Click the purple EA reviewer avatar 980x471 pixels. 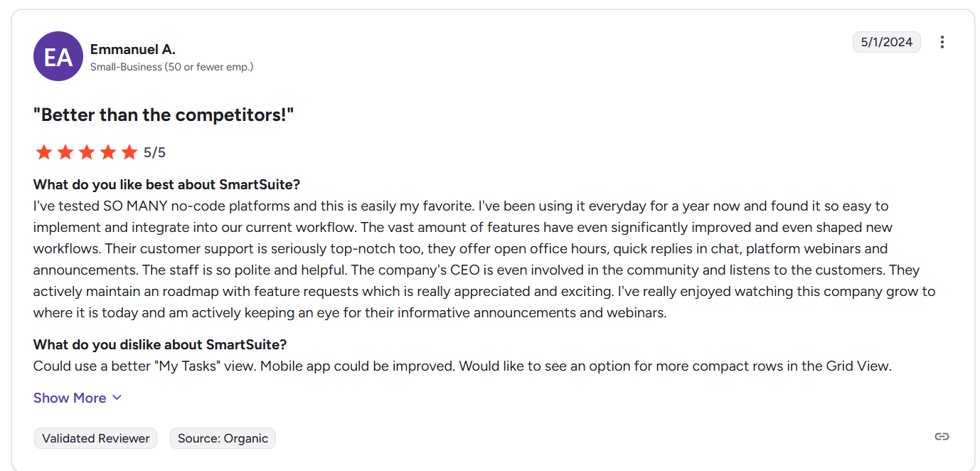pyautogui.click(x=58, y=56)
